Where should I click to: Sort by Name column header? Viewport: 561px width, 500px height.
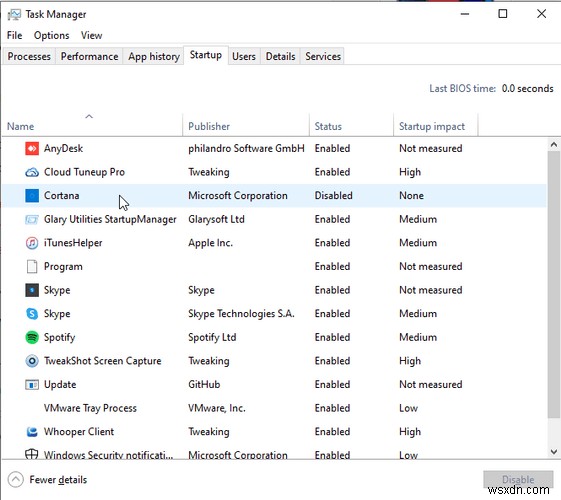(20, 126)
